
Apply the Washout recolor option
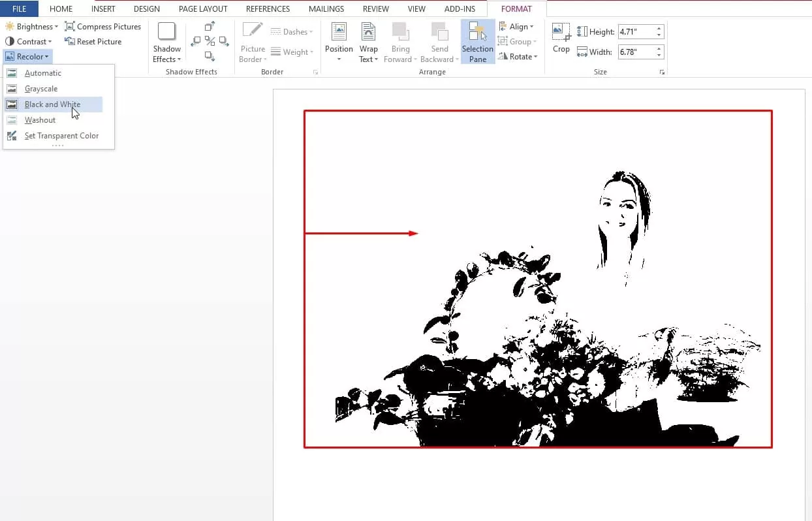40,120
